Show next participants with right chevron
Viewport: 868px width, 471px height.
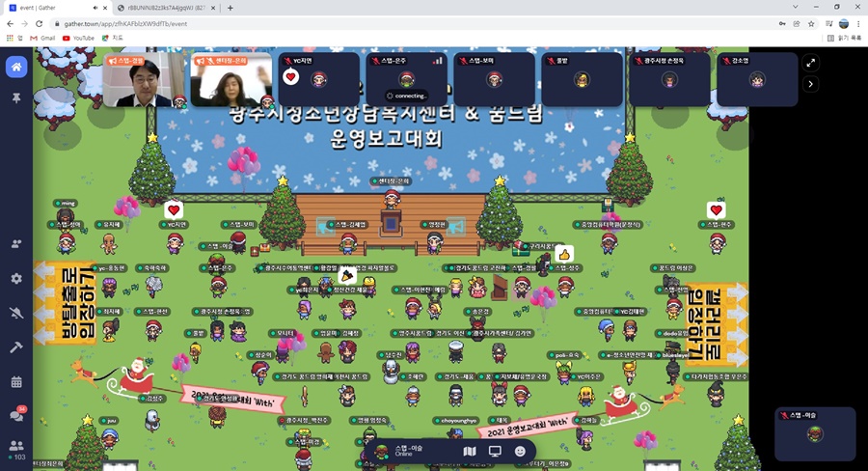[810, 84]
